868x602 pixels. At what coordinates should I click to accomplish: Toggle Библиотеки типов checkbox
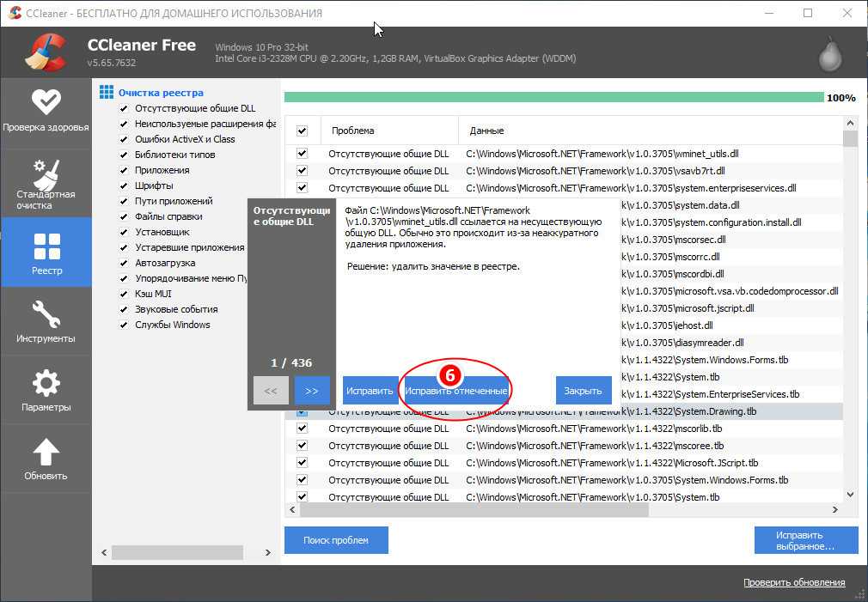(124, 155)
